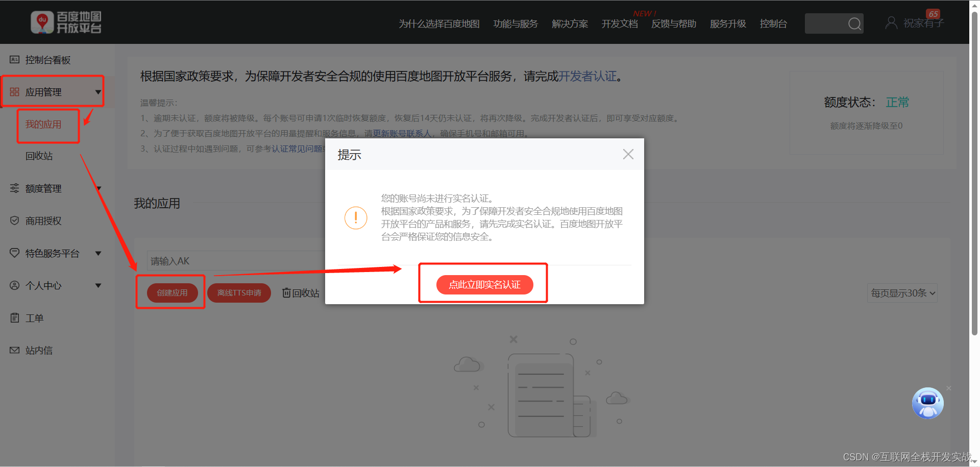Open the 解决方案 top menu
This screenshot has height=467, width=980.
click(x=570, y=23)
